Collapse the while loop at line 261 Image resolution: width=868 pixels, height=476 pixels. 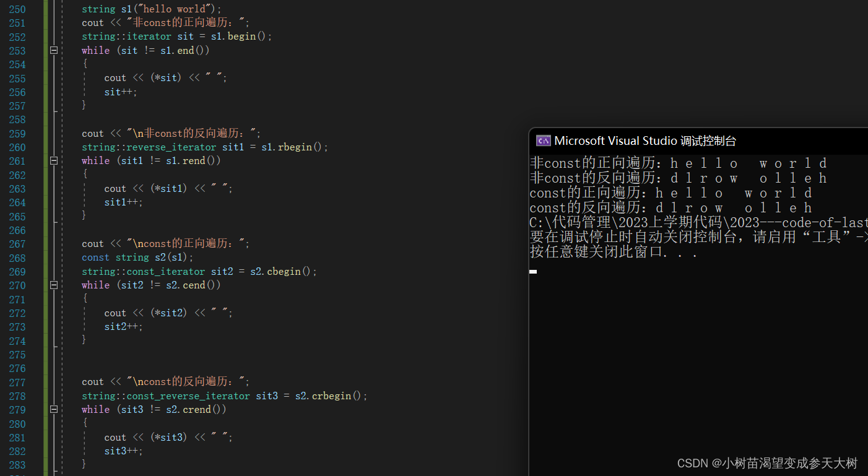(54, 160)
